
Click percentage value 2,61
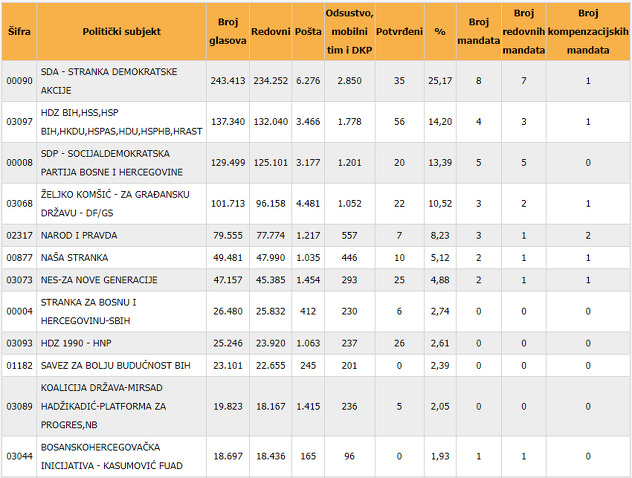tap(440, 343)
